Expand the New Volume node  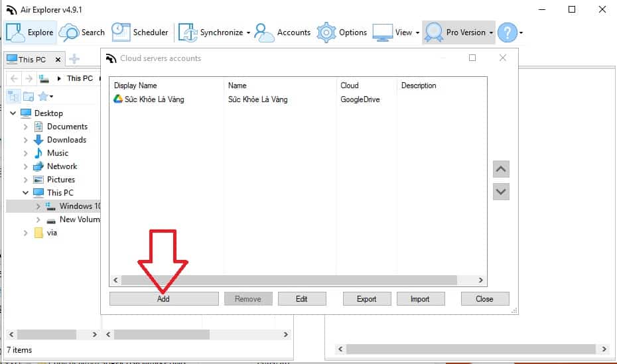38,219
